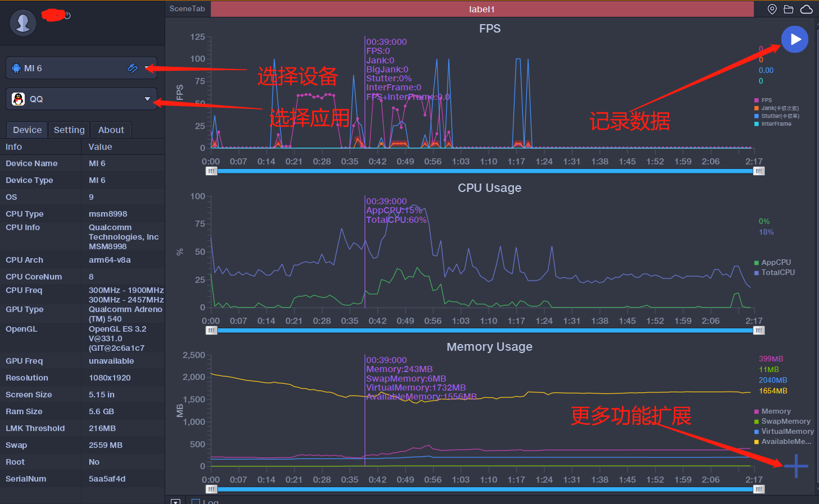This screenshot has height=504, width=819.
Task: Click the Android robot device icon
Action: [x=16, y=68]
